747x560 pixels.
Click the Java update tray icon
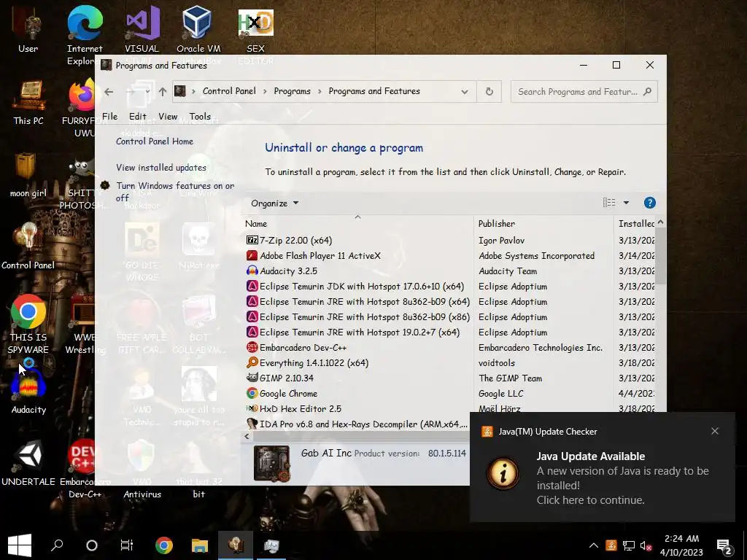coord(611,545)
